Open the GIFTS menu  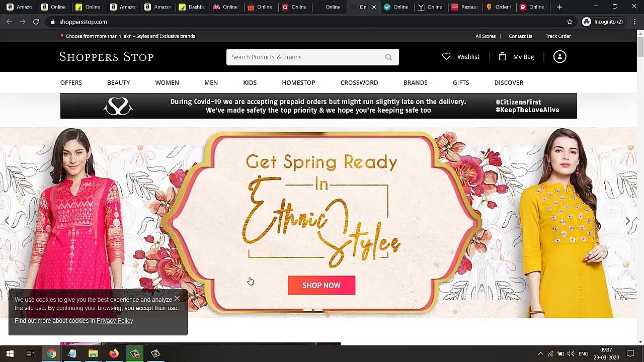click(x=461, y=82)
